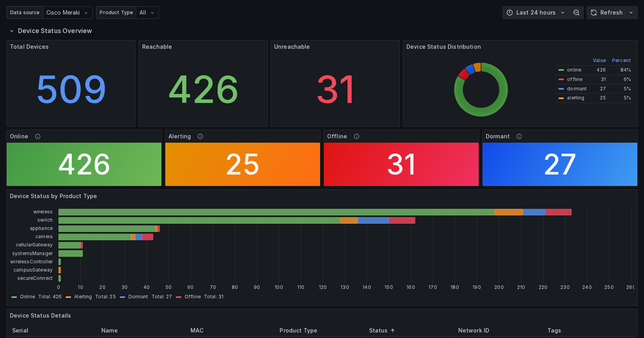Click the info icon beside Online panel title

38,136
